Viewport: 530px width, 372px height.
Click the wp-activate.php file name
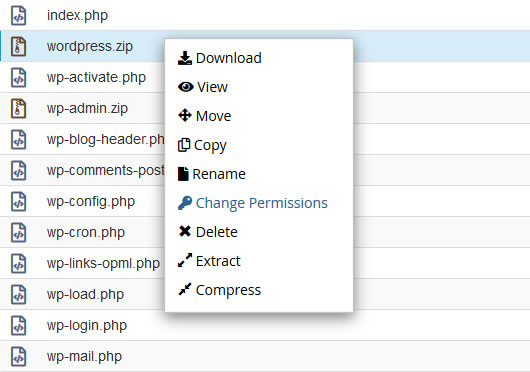pos(96,77)
